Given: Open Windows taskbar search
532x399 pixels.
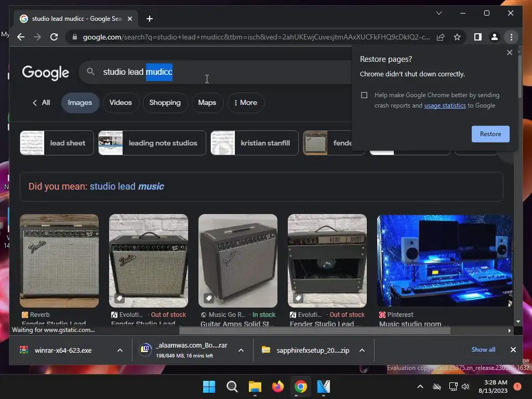Looking at the screenshot, I should click(232, 387).
